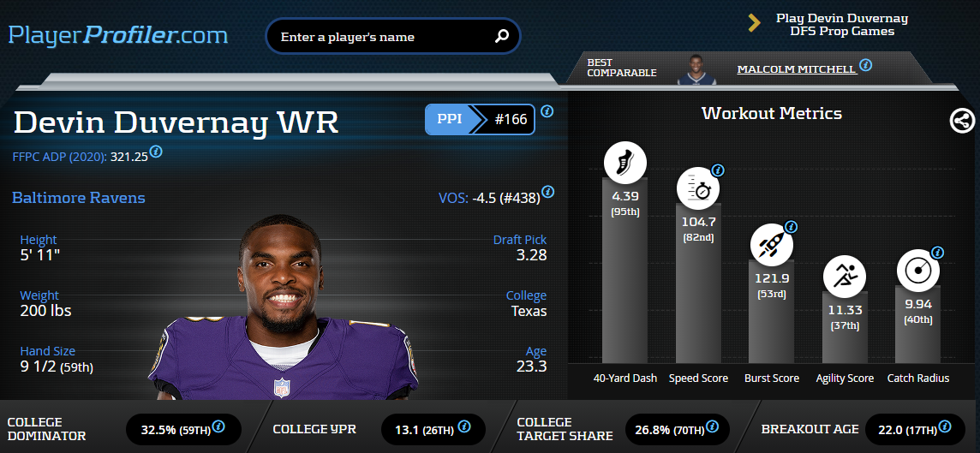Viewport: 980px width, 453px height.
Task: Show College Dominator info tooltip icon
Action: [x=218, y=426]
